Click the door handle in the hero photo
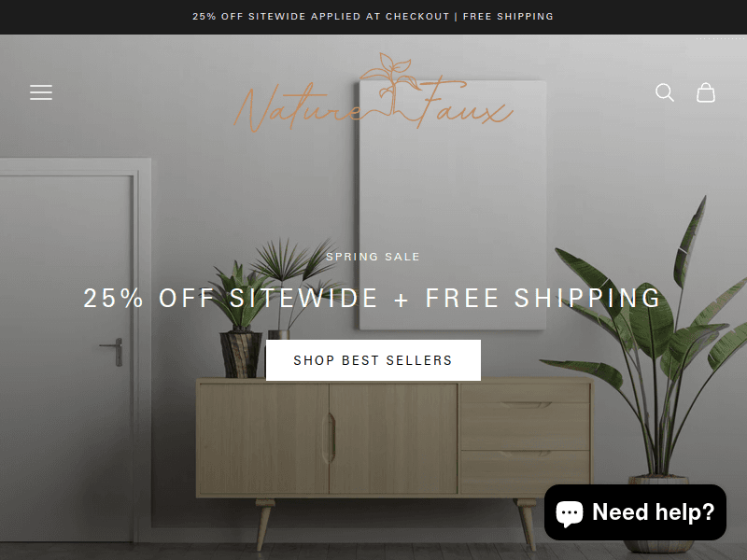Image resolution: width=747 pixels, height=560 pixels. click(x=112, y=352)
